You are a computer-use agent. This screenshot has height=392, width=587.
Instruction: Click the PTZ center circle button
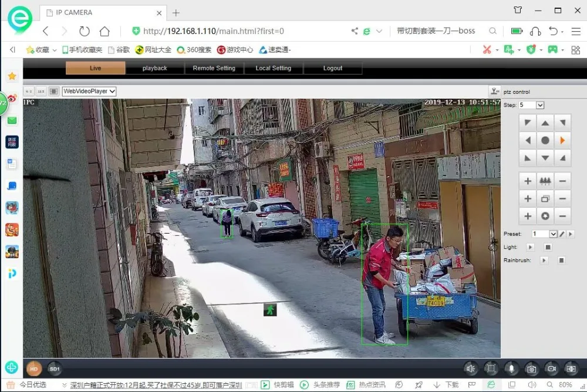point(545,140)
